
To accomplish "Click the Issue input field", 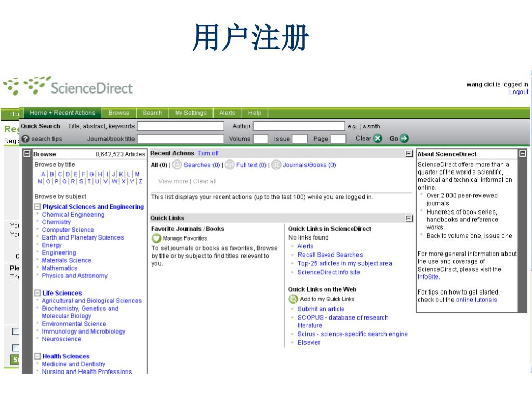I will click(300, 139).
